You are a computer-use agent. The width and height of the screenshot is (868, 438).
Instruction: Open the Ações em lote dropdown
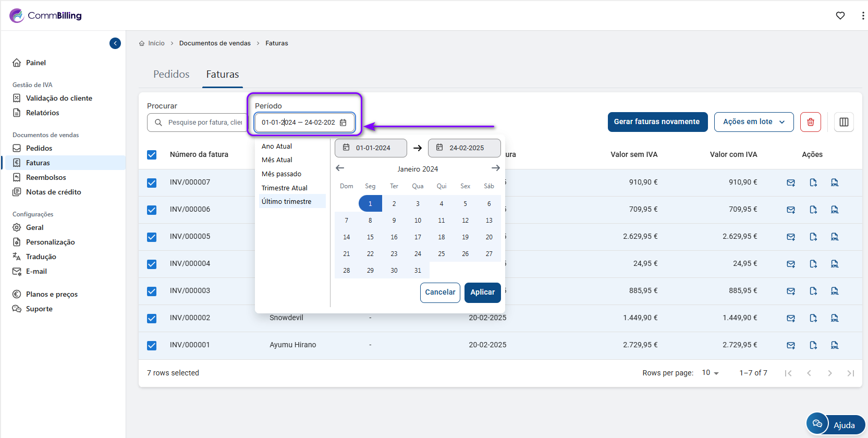pos(753,122)
